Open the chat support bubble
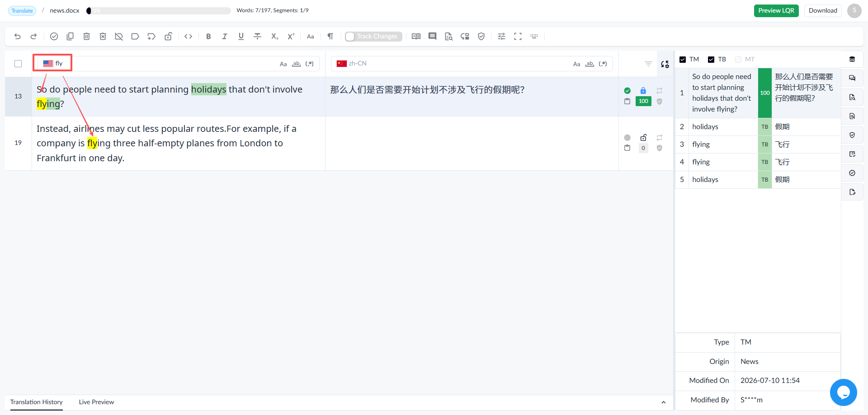This screenshot has width=868, height=415. pos(843,392)
